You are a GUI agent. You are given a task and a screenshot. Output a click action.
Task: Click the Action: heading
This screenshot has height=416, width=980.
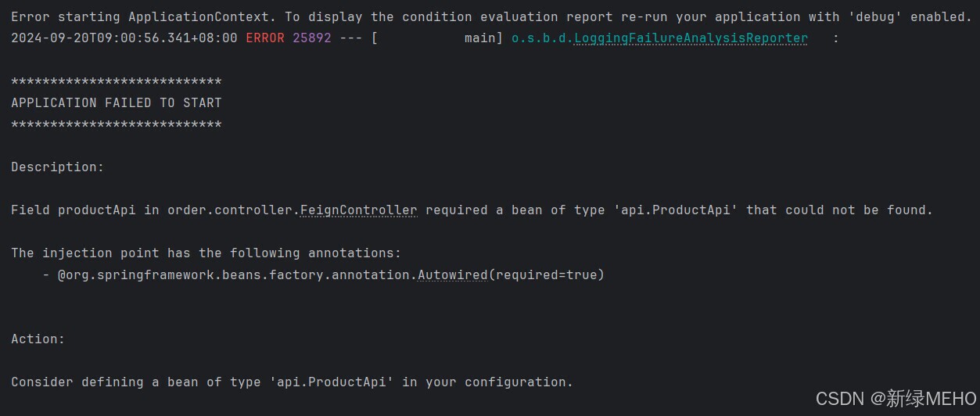[38, 339]
